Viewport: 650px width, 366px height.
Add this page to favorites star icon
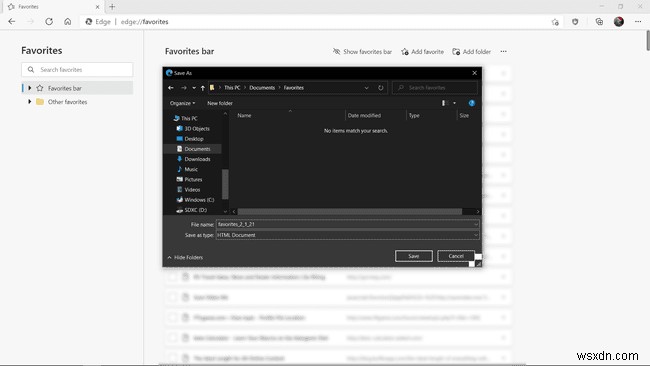click(x=555, y=22)
